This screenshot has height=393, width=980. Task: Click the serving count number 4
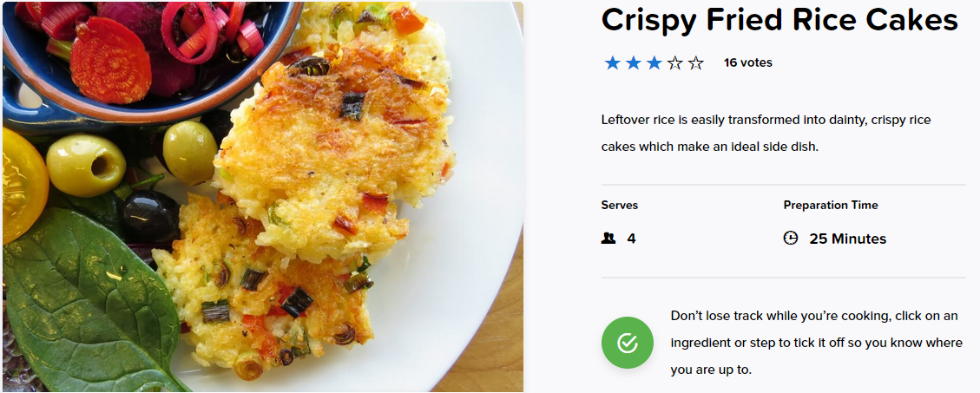point(631,239)
